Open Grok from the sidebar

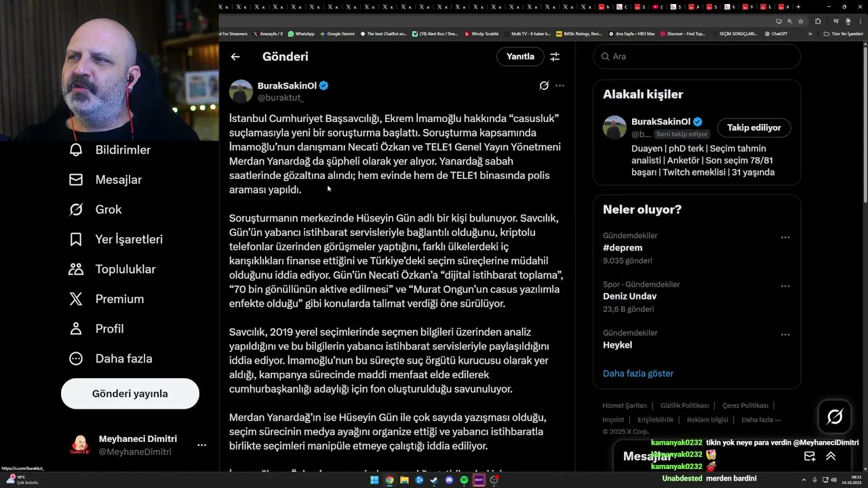[x=95, y=209]
